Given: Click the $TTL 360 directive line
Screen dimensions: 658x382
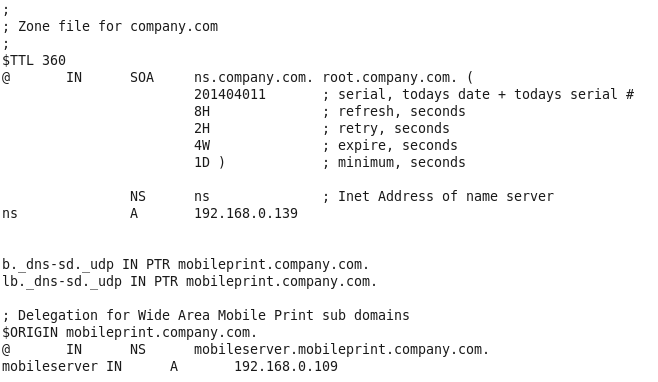Looking at the screenshot, I should (x=34, y=60).
